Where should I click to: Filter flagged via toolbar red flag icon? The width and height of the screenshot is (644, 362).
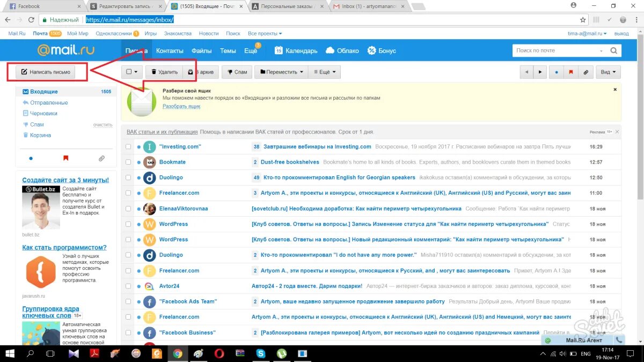click(x=571, y=72)
